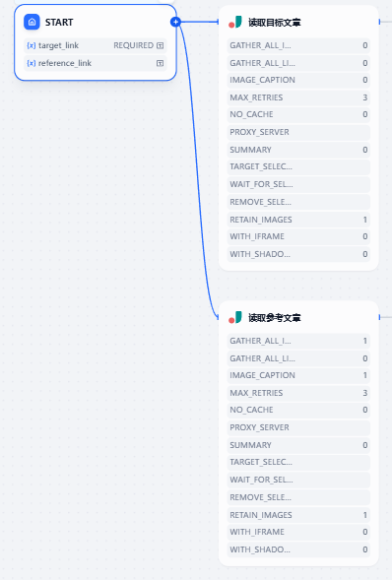Image resolution: width=392 pixels, height=580 pixels.
Task: Click IMAGE_CAPTION row in 读取参考文章 node
Action: (298, 375)
